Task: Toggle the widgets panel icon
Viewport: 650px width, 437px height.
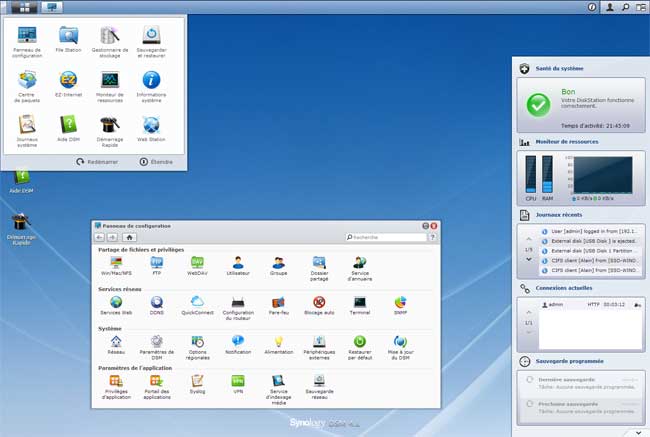Action: point(641,7)
